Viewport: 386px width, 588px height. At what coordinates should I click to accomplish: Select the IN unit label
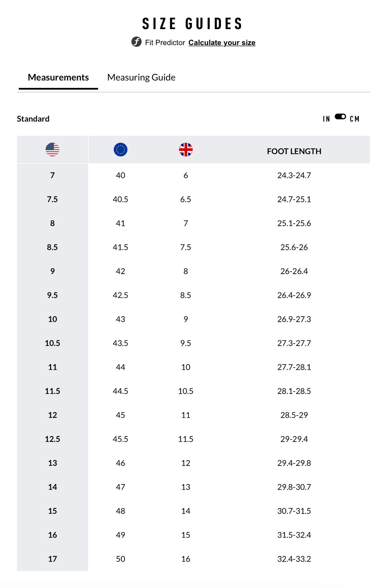point(326,119)
